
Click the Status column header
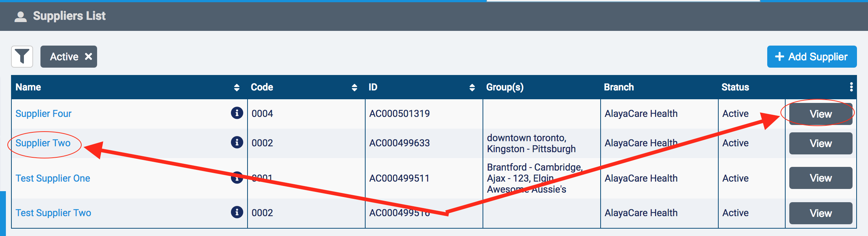pyautogui.click(x=735, y=87)
